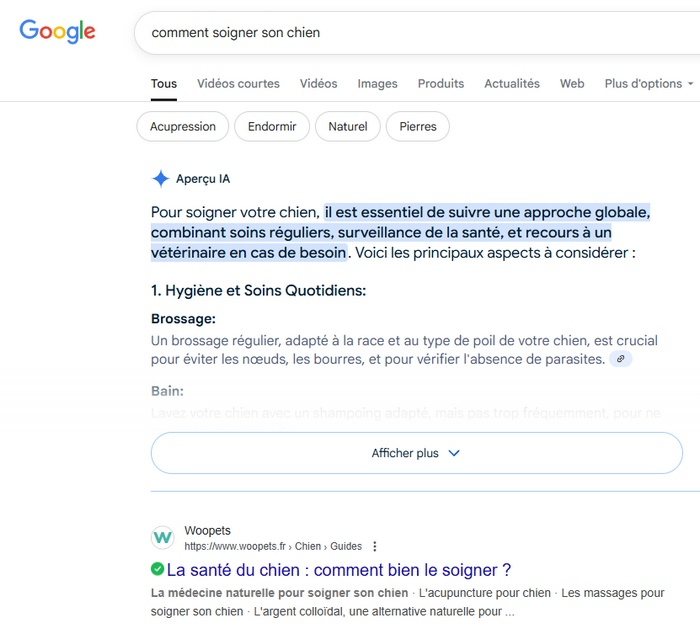
Task: Switch to the Vidéos courtes tab
Action: pos(238,84)
